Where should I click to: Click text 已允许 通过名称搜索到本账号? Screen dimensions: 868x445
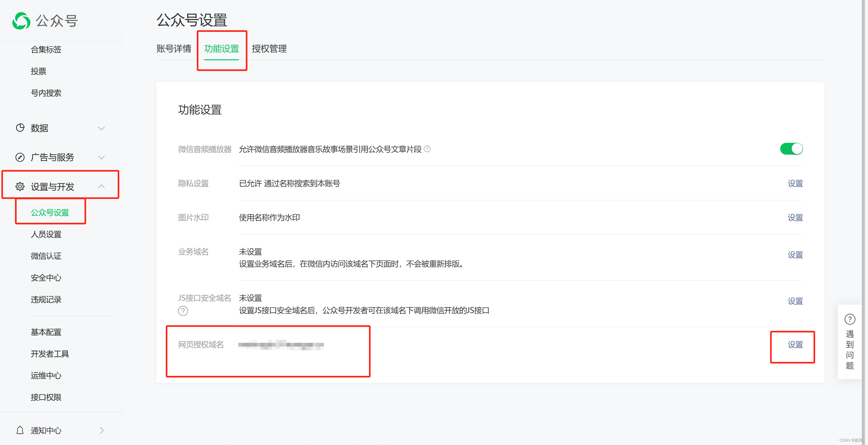point(289,184)
